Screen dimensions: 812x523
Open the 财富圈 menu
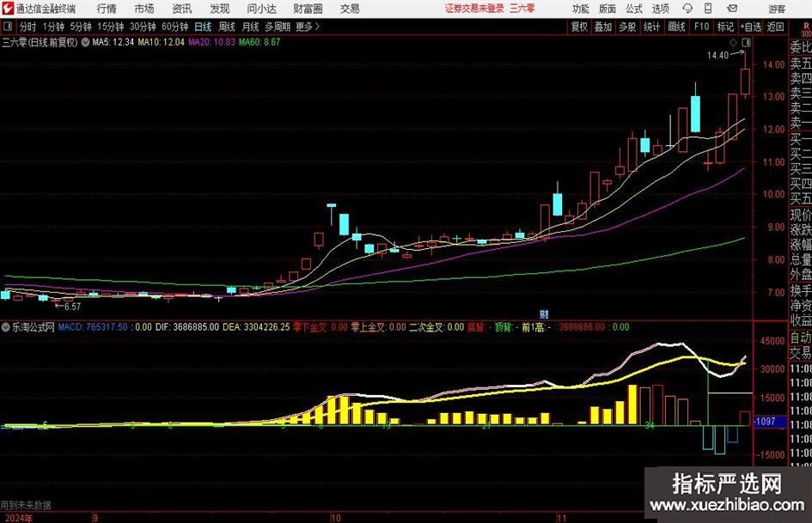click(x=308, y=9)
